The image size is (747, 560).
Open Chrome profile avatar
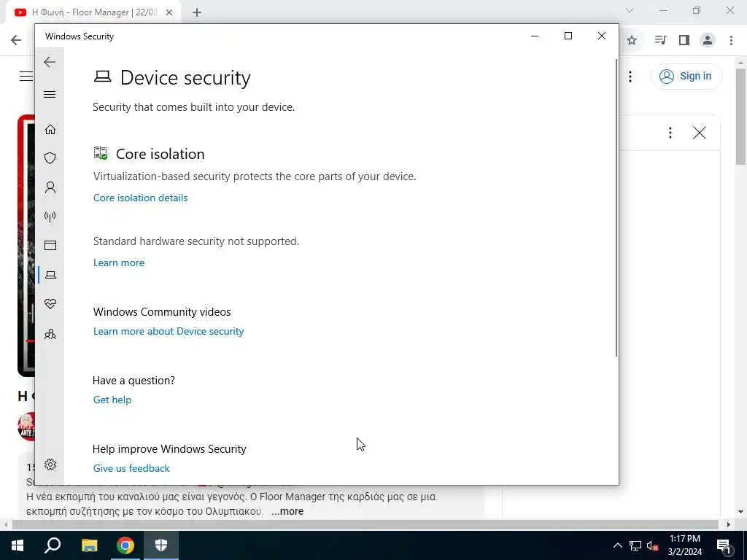pos(708,41)
